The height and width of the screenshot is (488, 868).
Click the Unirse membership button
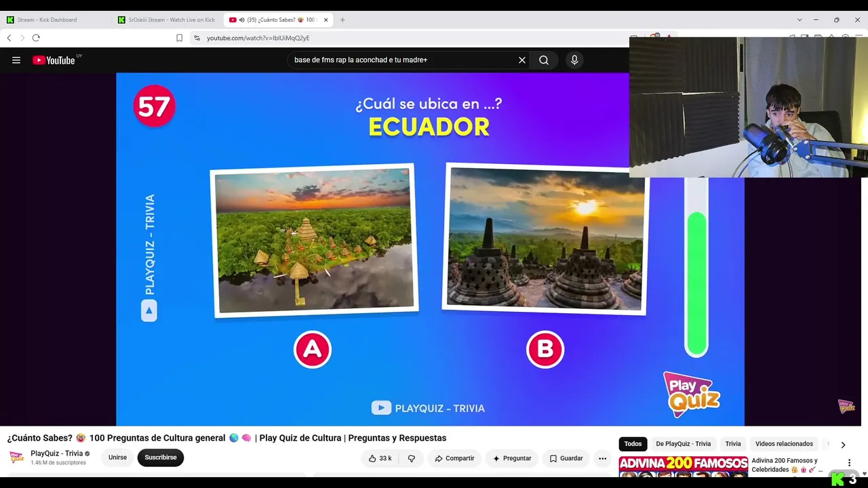pos(117,457)
